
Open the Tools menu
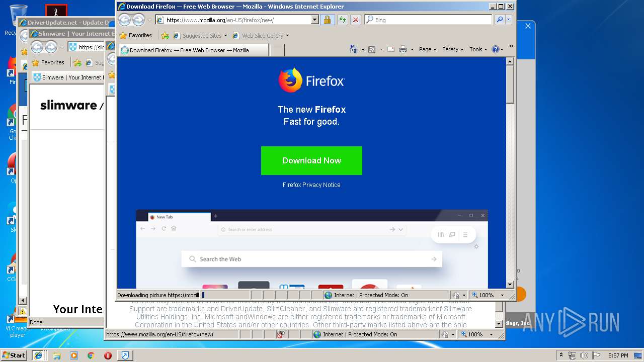(478, 49)
